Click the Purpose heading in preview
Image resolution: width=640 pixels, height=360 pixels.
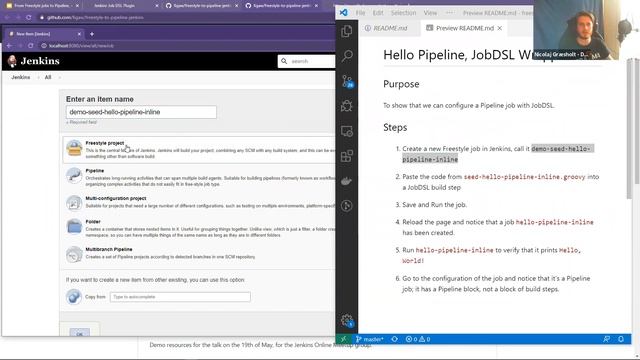401,84
